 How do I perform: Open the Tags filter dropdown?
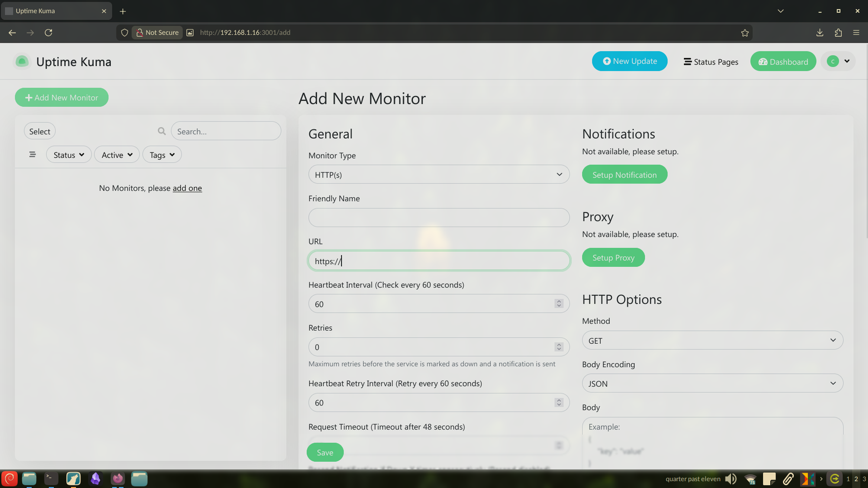point(162,155)
